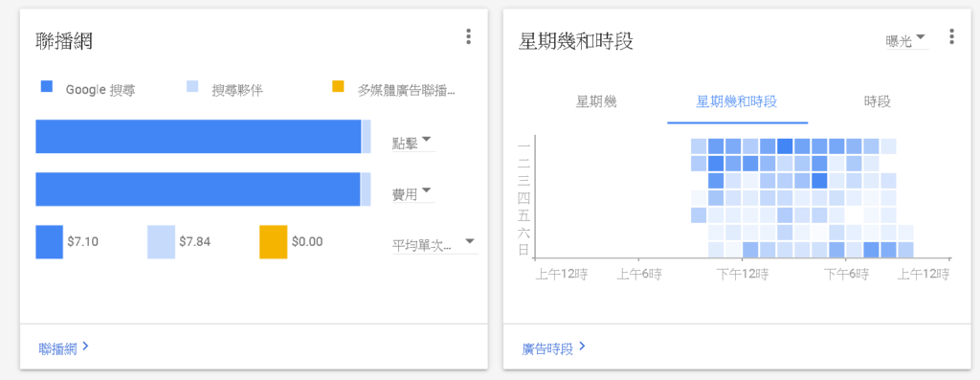
Task: Switch to the 時段 tab
Action: click(877, 101)
